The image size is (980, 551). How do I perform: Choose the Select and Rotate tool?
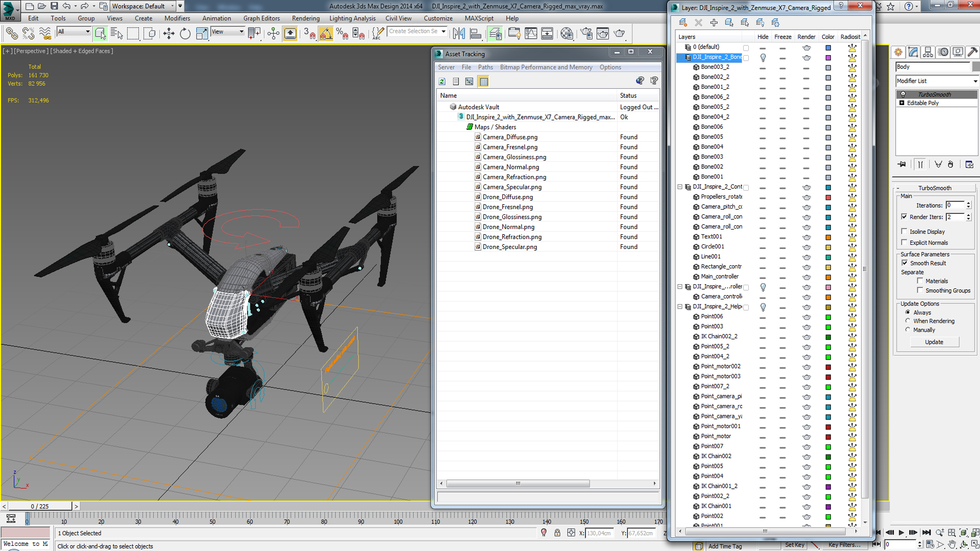[x=185, y=34]
